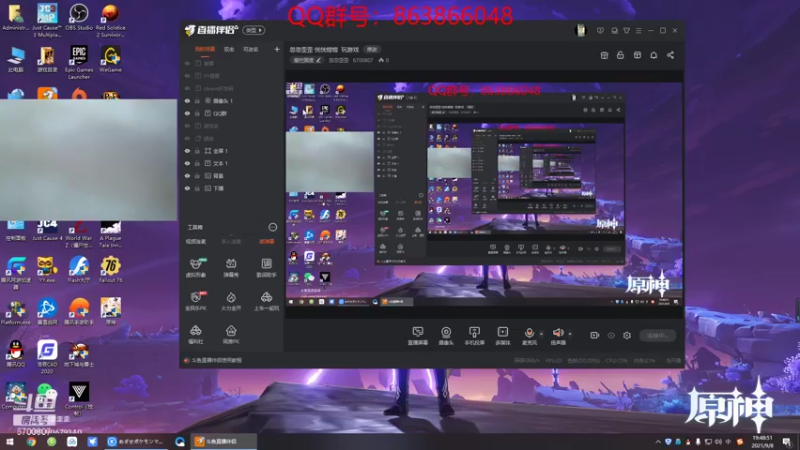Open the main menu hamburger icon
The image size is (800, 450).
click(x=638, y=31)
